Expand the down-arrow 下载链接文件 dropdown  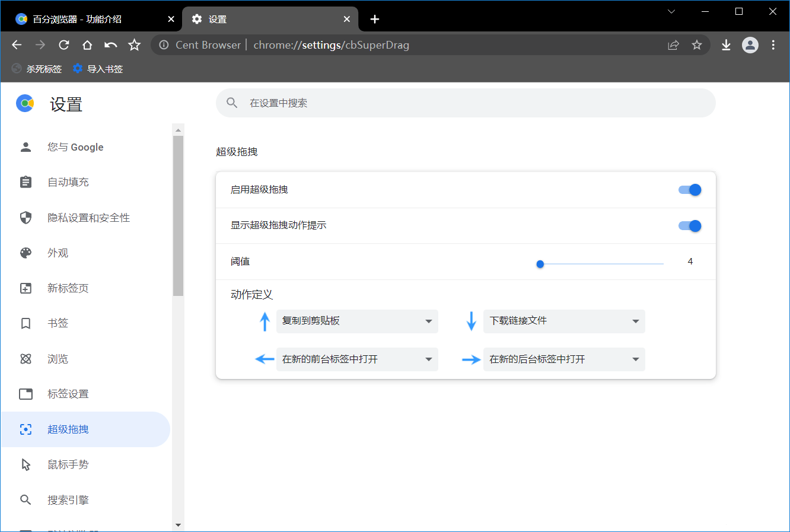tap(564, 321)
